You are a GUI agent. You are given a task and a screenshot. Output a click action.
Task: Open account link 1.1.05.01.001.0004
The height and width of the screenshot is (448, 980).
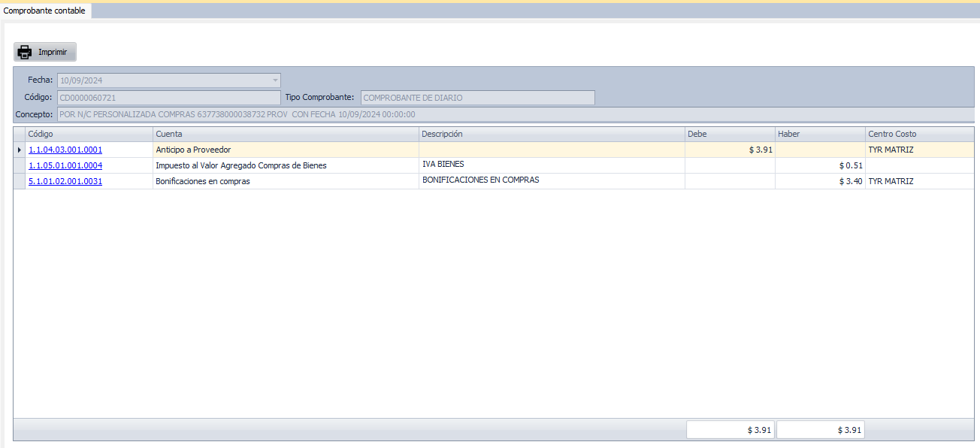[65, 165]
